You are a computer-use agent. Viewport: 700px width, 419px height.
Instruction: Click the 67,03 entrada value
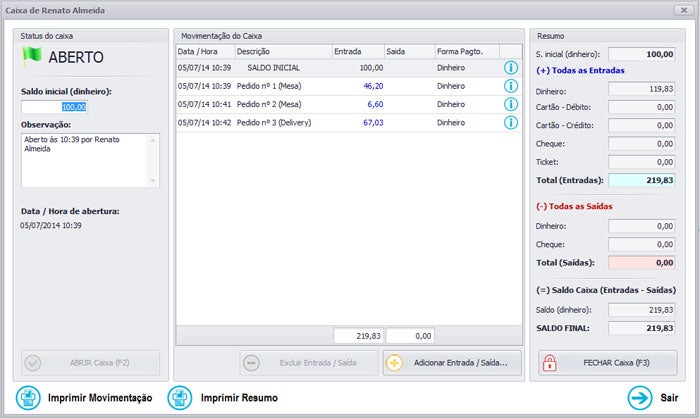(x=373, y=123)
